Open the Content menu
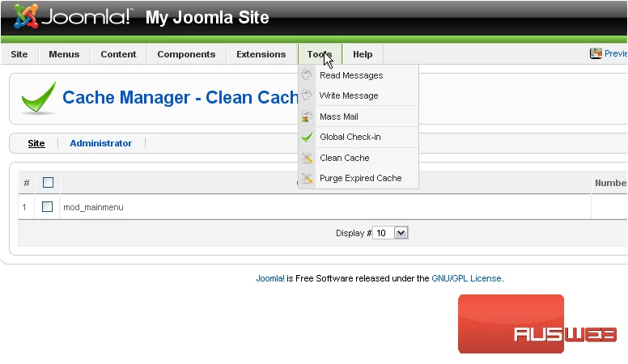This screenshot has width=628, height=364. pos(118,54)
